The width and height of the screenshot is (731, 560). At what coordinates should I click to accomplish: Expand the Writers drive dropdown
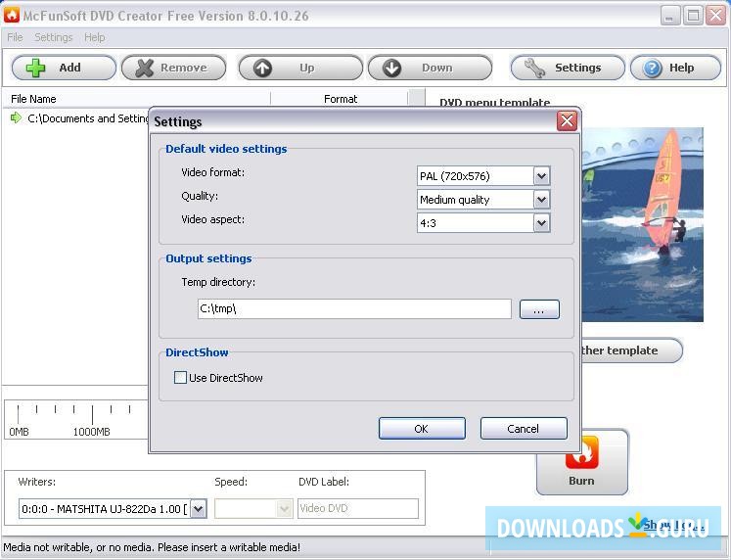tap(199, 508)
